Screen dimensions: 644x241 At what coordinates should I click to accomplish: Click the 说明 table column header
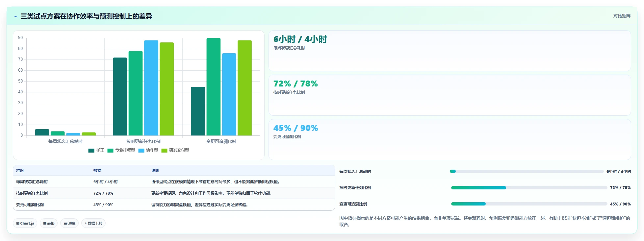click(155, 171)
